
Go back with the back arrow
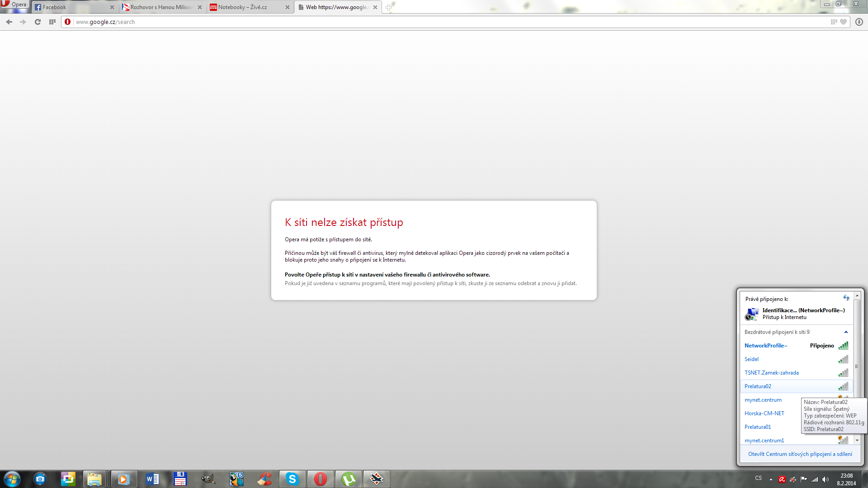click(x=9, y=22)
